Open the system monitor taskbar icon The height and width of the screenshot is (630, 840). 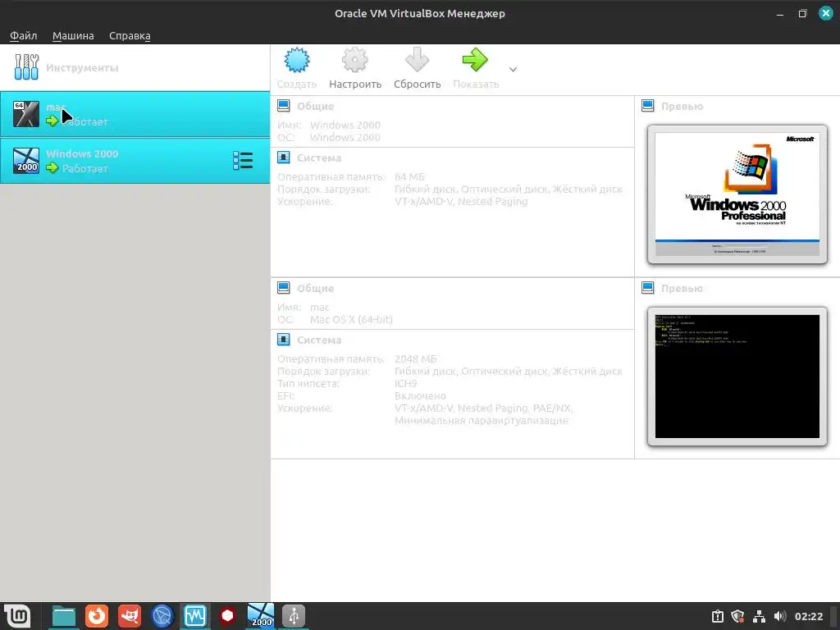pyautogui.click(x=195, y=616)
